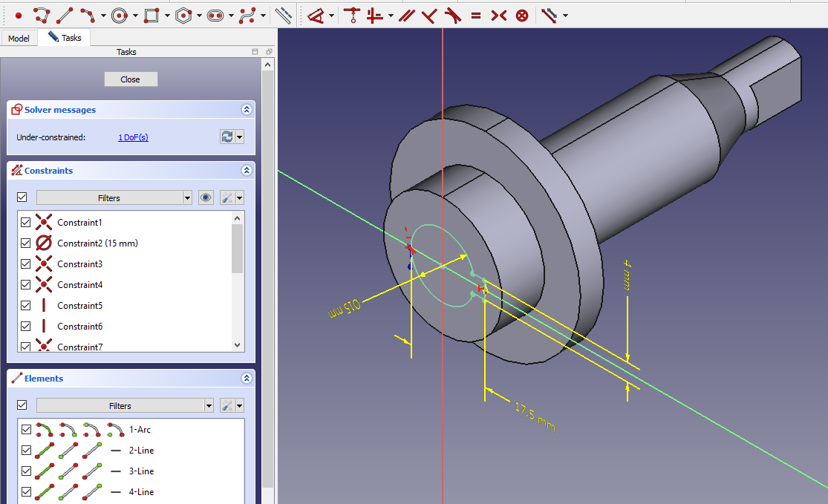828x504 pixels.
Task: Switch to the Model tab
Action: coord(19,38)
